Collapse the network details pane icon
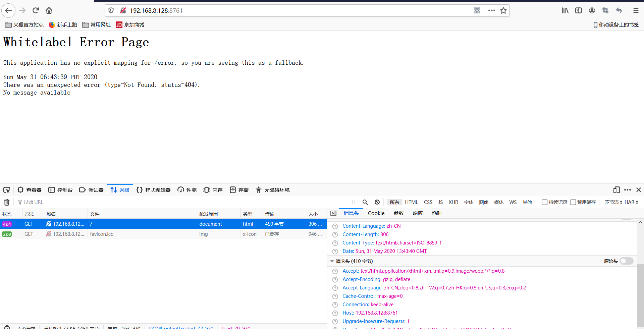This screenshot has width=644, height=329. [333, 213]
